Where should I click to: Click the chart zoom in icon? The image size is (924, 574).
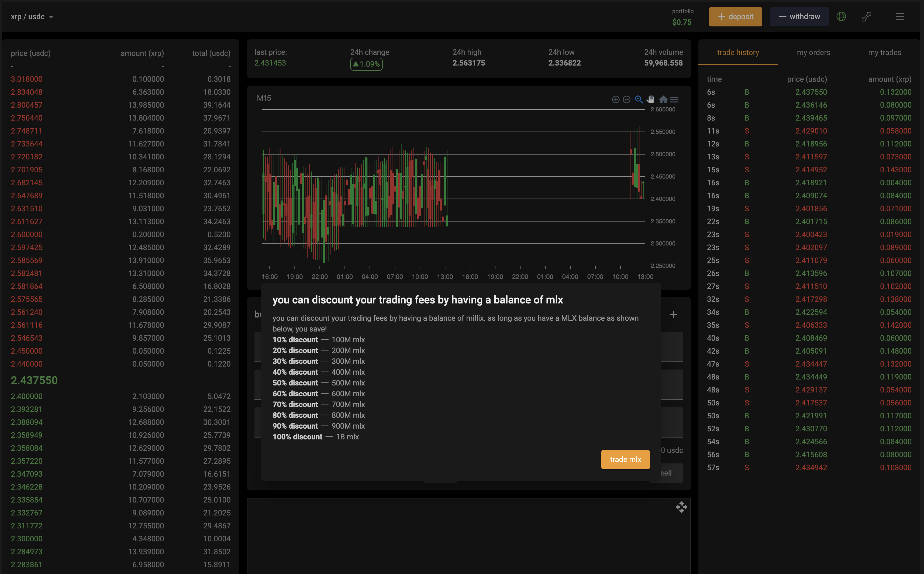(x=615, y=100)
